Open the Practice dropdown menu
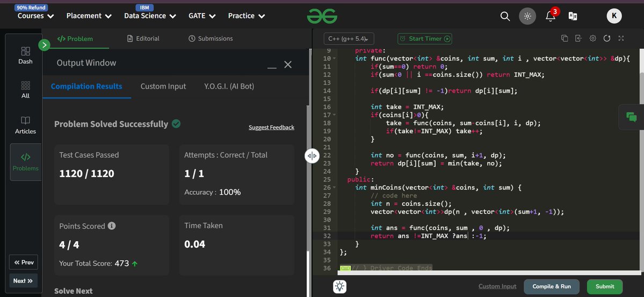 (x=247, y=16)
